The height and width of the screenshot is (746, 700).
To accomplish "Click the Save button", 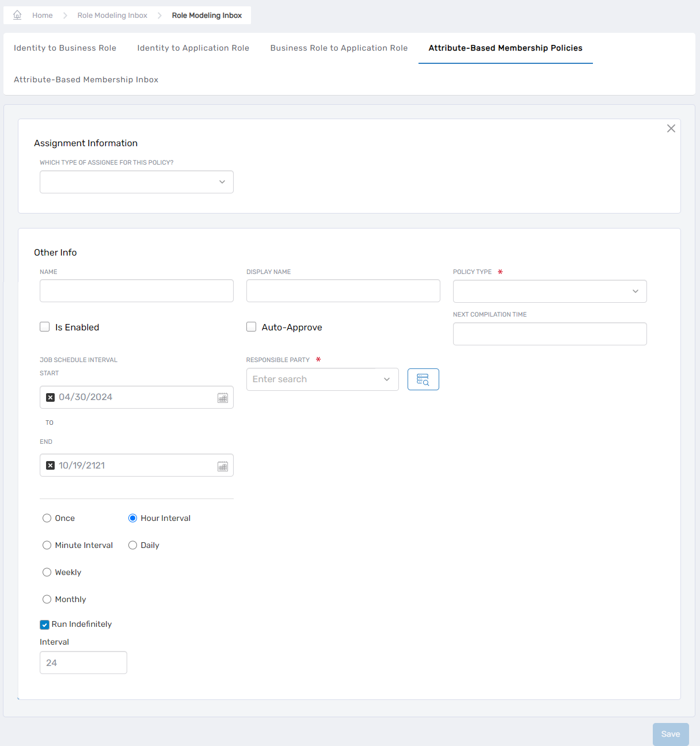I will 670,734.
